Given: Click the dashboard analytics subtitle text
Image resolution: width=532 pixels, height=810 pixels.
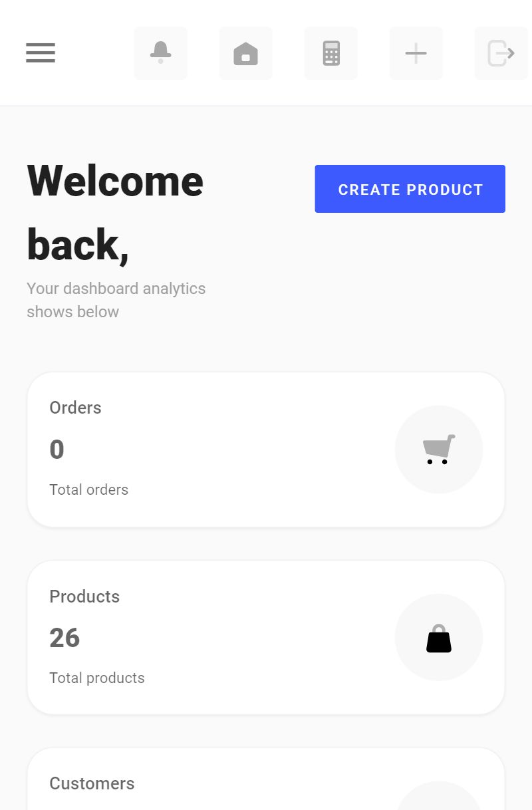Looking at the screenshot, I should click(116, 300).
